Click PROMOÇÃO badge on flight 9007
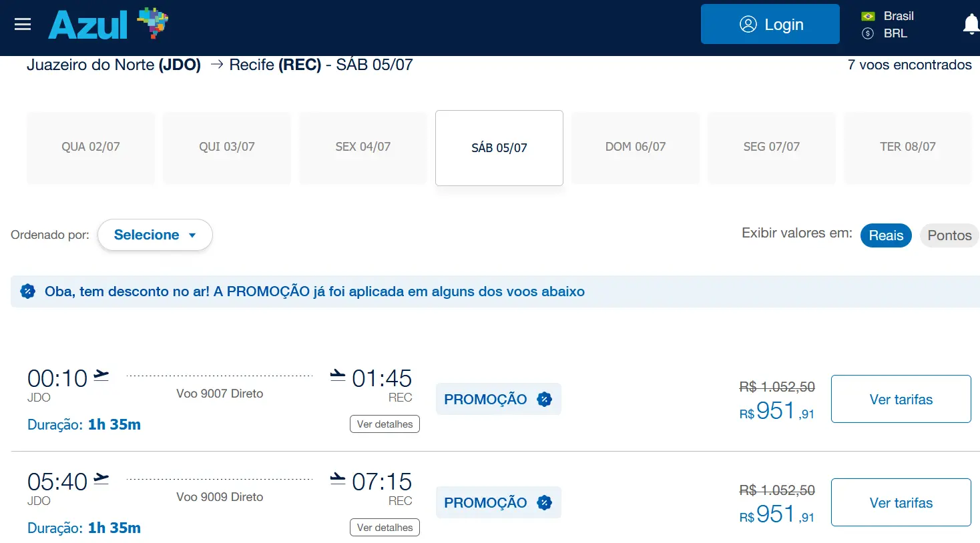This screenshot has height=543, width=980. 498,399
